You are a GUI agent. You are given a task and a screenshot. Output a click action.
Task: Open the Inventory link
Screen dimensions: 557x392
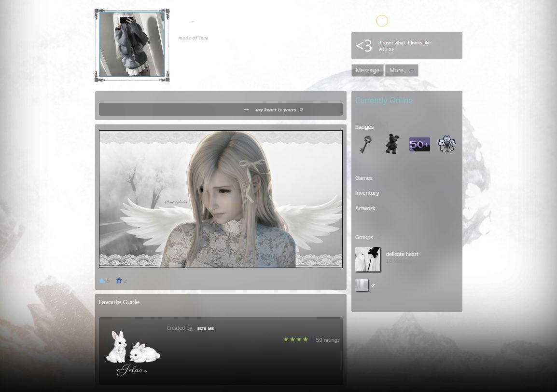pyautogui.click(x=367, y=193)
